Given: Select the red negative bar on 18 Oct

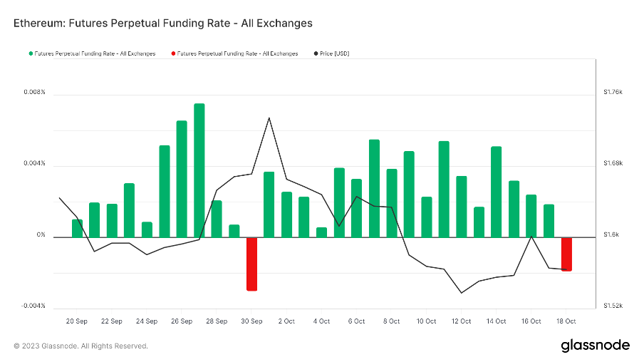Looking at the screenshot, I should [566, 254].
